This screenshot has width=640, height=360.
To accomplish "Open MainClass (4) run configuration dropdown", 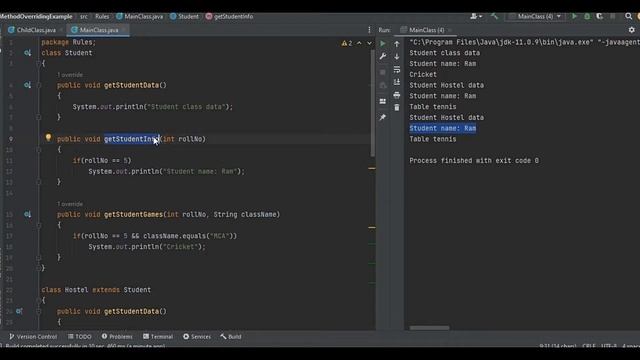I will click(x=535, y=16).
